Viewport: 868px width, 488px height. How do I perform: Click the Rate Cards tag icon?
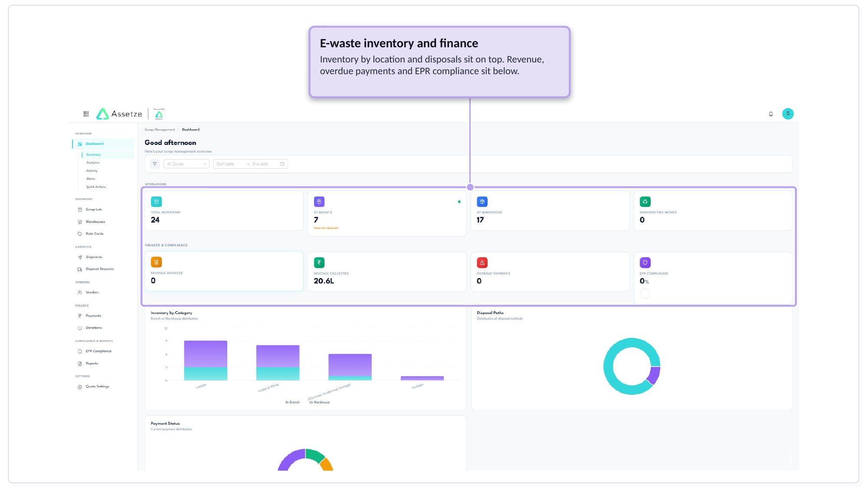coord(80,234)
